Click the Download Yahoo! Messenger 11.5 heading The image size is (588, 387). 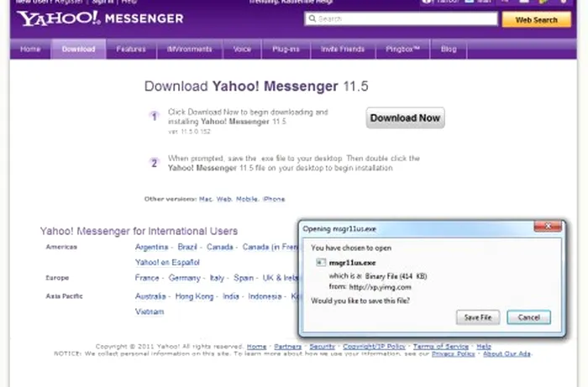(x=256, y=86)
